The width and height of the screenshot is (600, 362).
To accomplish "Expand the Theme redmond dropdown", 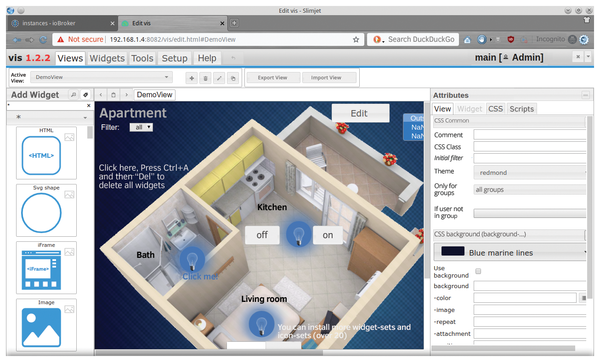I will pyautogui.click(x=530, y=173).
